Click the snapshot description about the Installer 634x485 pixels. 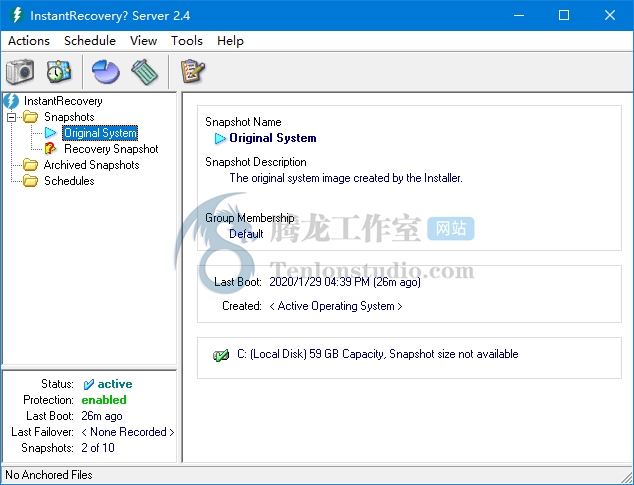346,178
